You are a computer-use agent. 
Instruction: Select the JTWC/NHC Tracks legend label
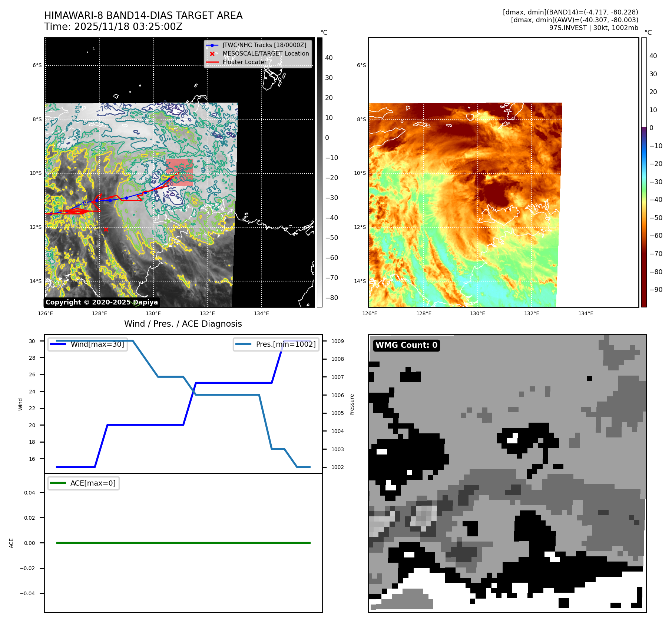pos(264,45)
